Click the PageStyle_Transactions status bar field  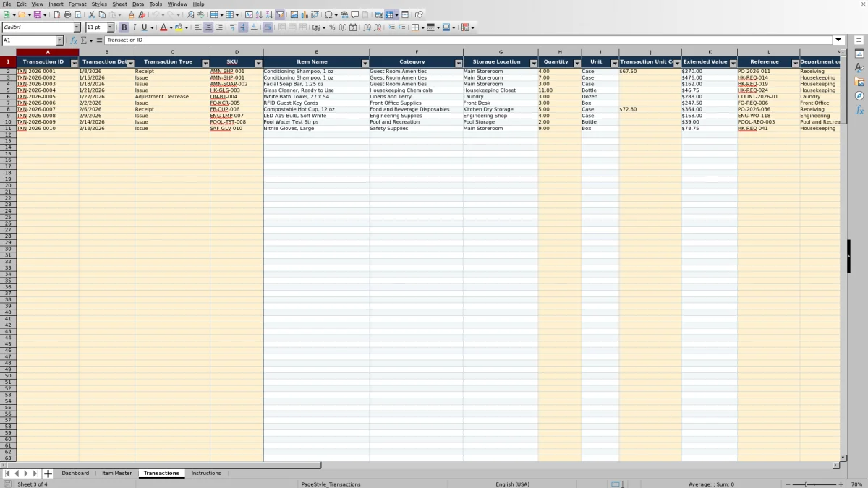tap(331, 484)
